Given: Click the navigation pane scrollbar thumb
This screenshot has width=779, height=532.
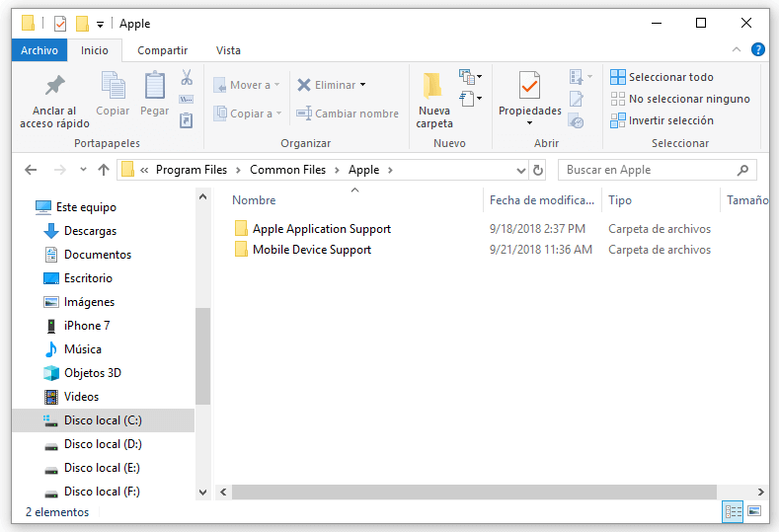Looking at the screenshot, I should coord(202,356).
